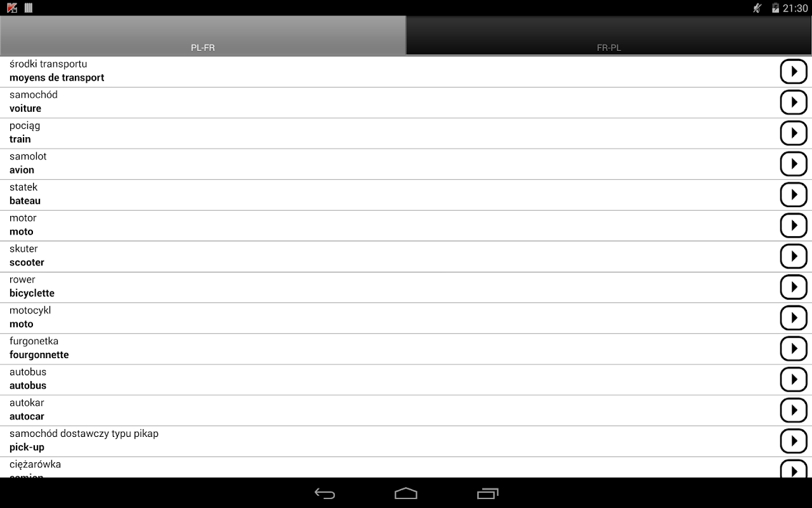Play audio for 'moyens de transport'
This screenshot has height=508, width=812.
[x=794, y=72]
